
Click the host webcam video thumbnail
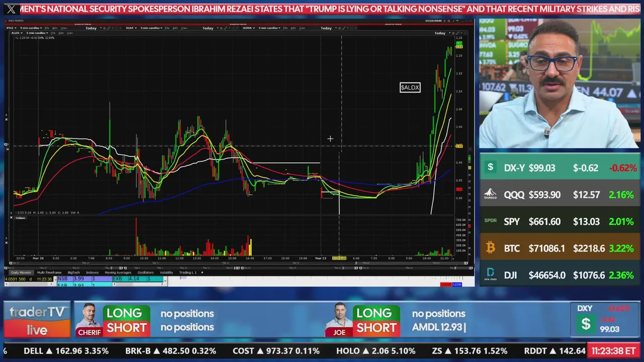(x=559, y=83)
